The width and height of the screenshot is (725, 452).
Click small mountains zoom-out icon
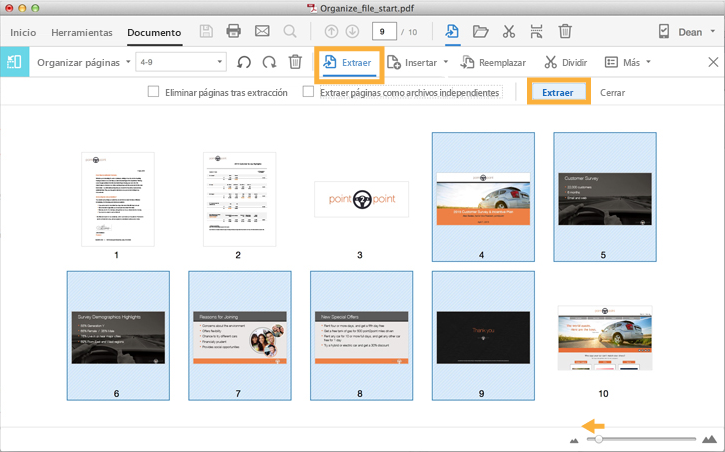pos(574,440)
